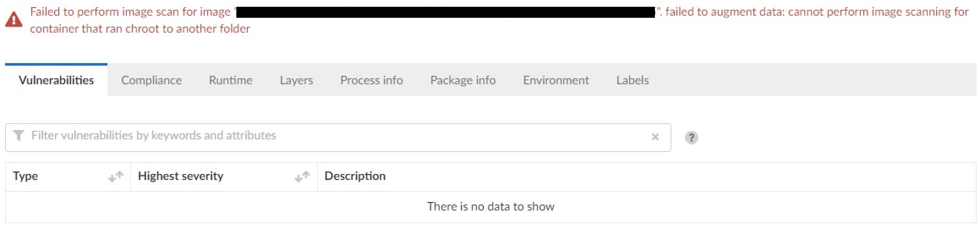Open the Runtime tab

(230, 80)
